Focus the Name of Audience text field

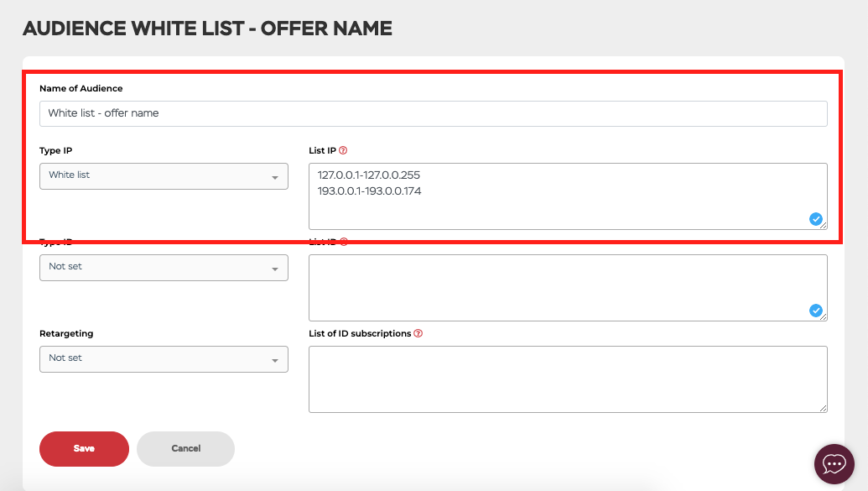[434, 113]
